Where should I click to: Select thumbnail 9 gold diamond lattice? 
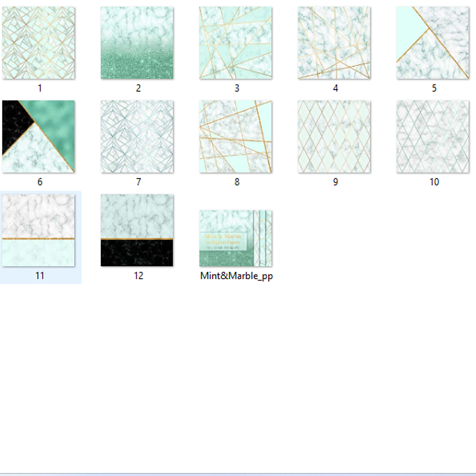(334, 136)
